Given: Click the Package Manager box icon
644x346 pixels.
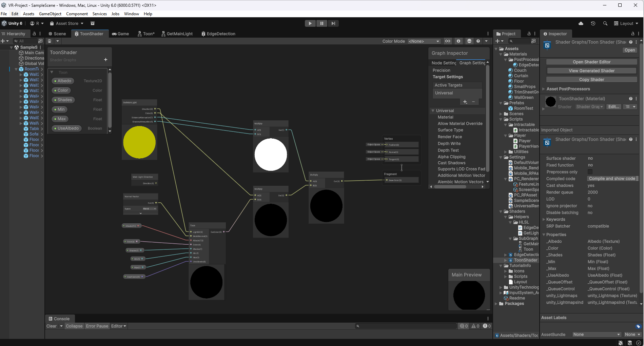Looking at the screenshot, I should point(93,23).
